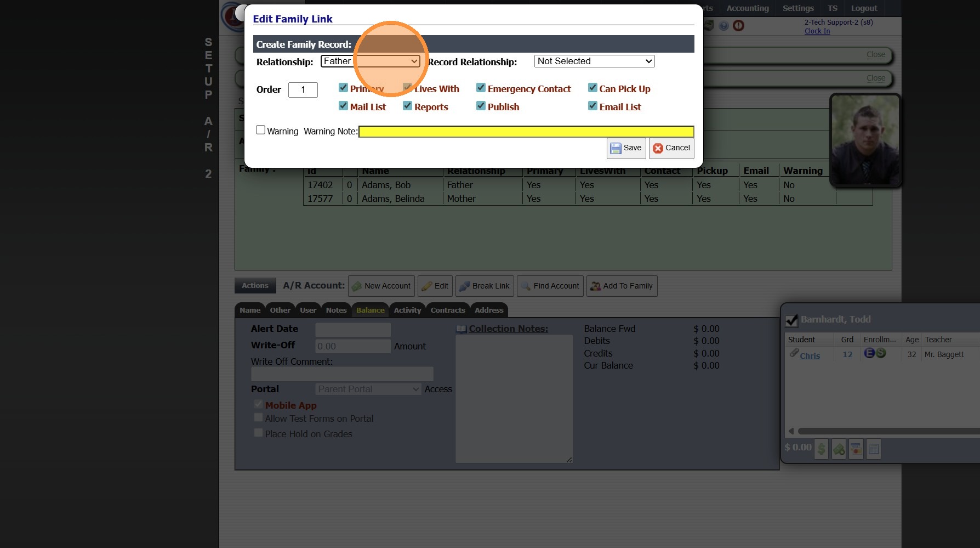Click the student photo thumbnail
Image resolution: width=980 pixels, height=548 pixels.
(865, 140)
